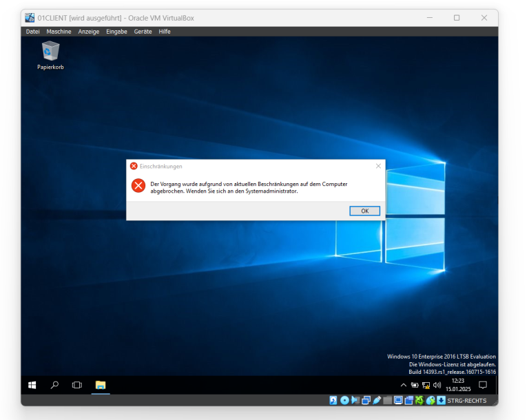Click VirtualBox mouse integration indicator

pyautogui.click(x=431, y=401)
